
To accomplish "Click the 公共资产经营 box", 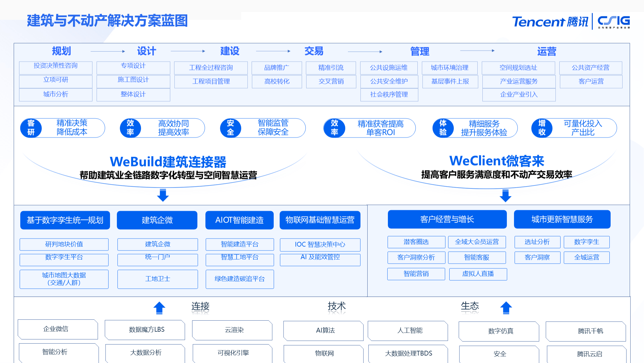I will point(591,68).
